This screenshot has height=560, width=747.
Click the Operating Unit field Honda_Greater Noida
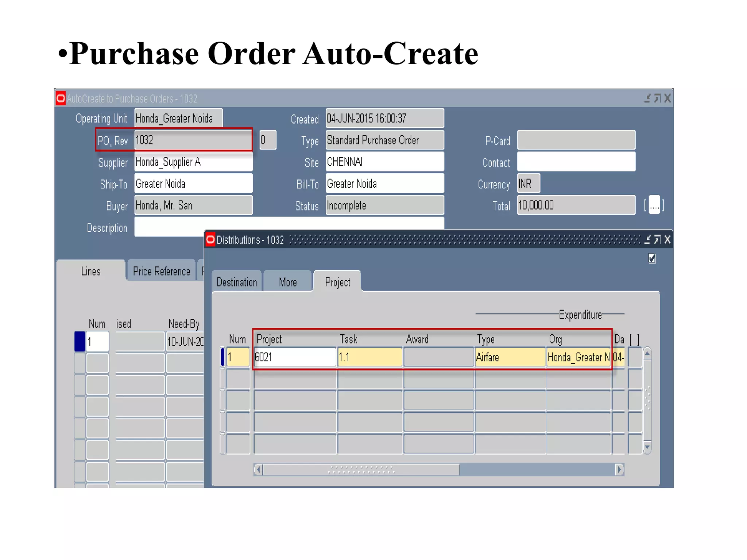click(x=178, y=118)
